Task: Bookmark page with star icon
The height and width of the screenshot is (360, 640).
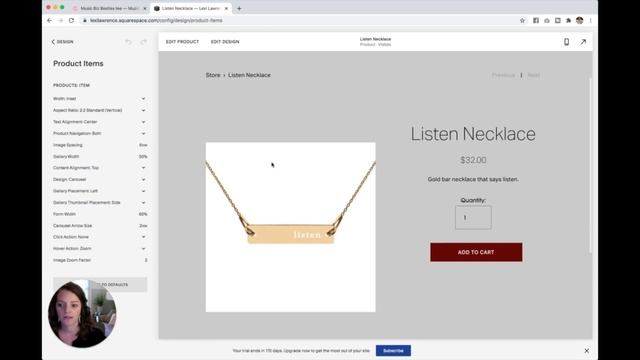Action: click(522, 20)
